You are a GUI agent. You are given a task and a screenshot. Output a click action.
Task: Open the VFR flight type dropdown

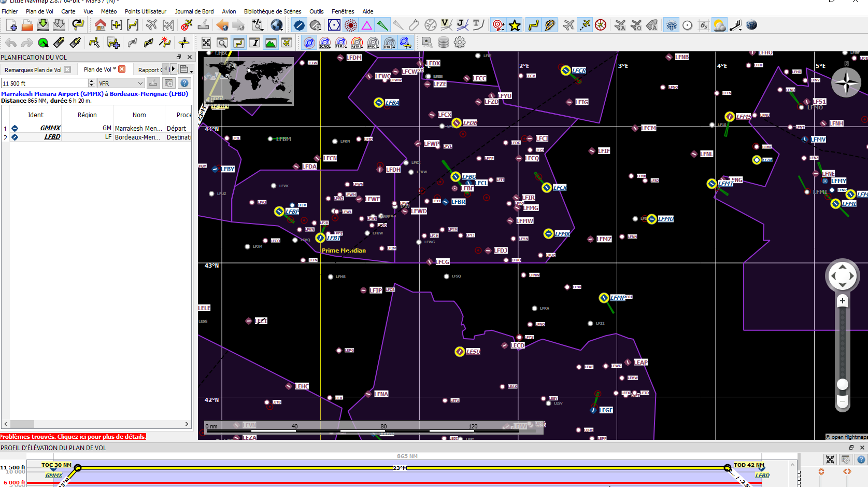point(121,83)
